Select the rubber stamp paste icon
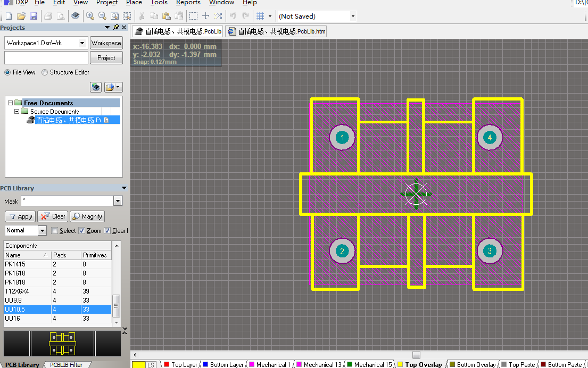 point(179,16)
